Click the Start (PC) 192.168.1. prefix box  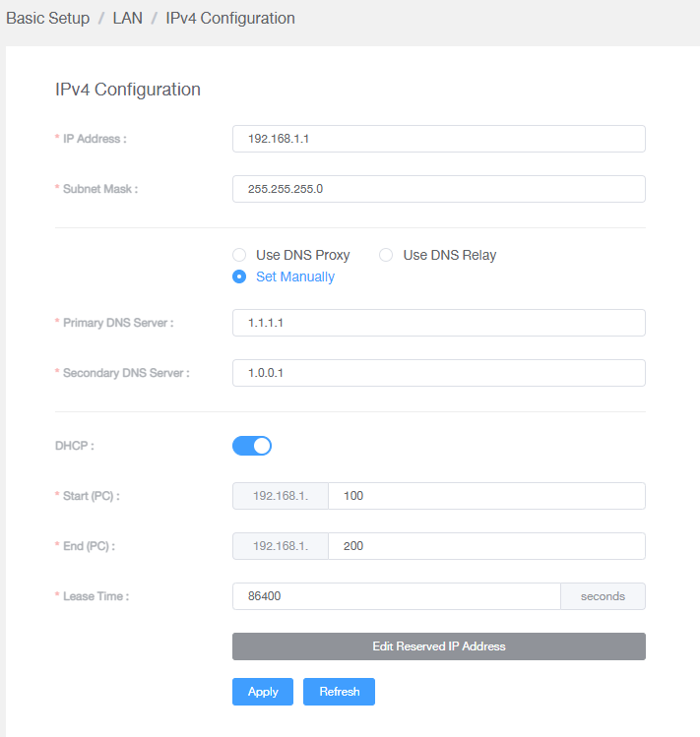[x=281, y=496]
